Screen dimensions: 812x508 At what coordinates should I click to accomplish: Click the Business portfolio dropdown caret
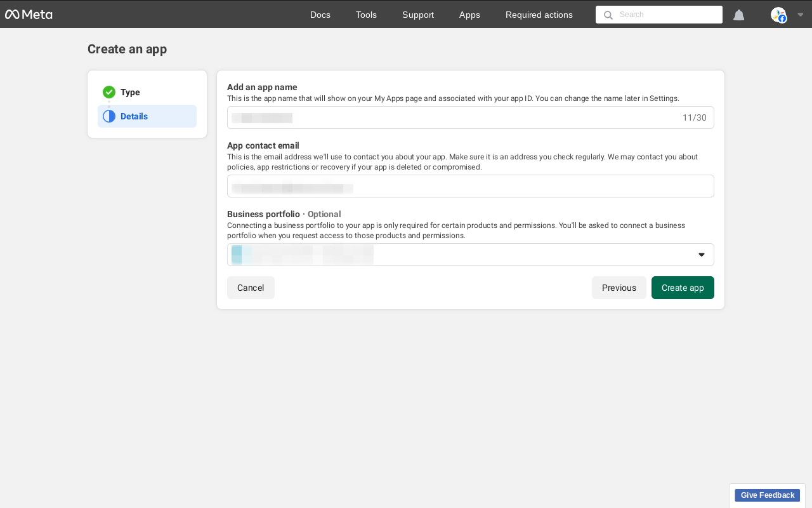[x=702, y=255]
